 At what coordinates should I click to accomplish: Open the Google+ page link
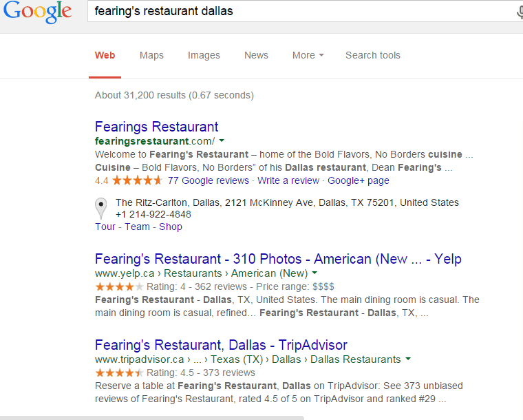pyautogui.click(x=359, y=180)
